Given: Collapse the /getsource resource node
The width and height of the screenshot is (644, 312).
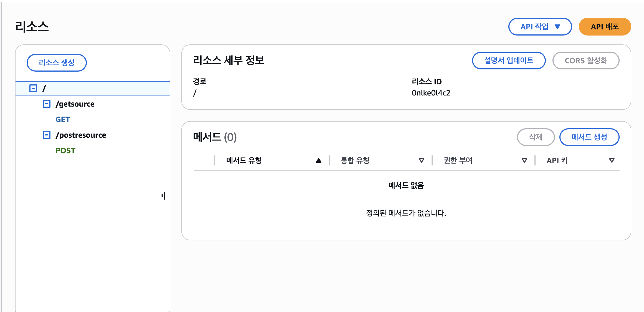Looking at the screenshot, I should click(x=47, y=104).
